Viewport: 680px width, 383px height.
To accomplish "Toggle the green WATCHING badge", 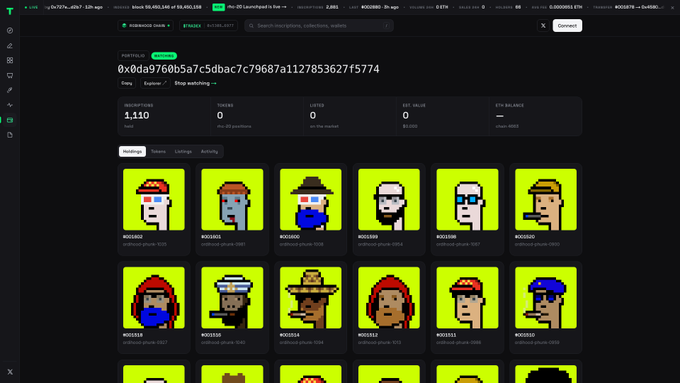I will click(x=164, y=56).
